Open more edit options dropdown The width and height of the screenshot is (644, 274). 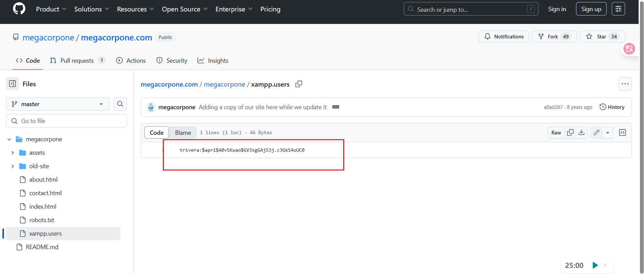(608, 132)
